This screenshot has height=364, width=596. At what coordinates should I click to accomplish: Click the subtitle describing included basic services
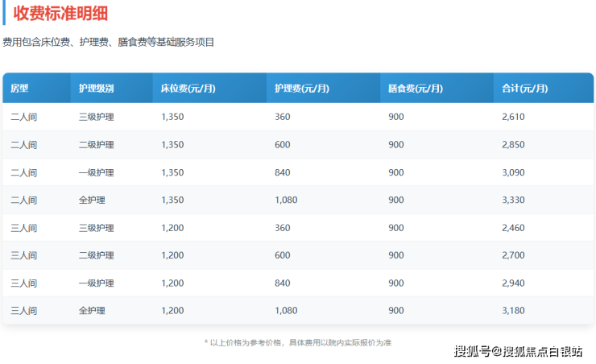[x=109, y=42]
